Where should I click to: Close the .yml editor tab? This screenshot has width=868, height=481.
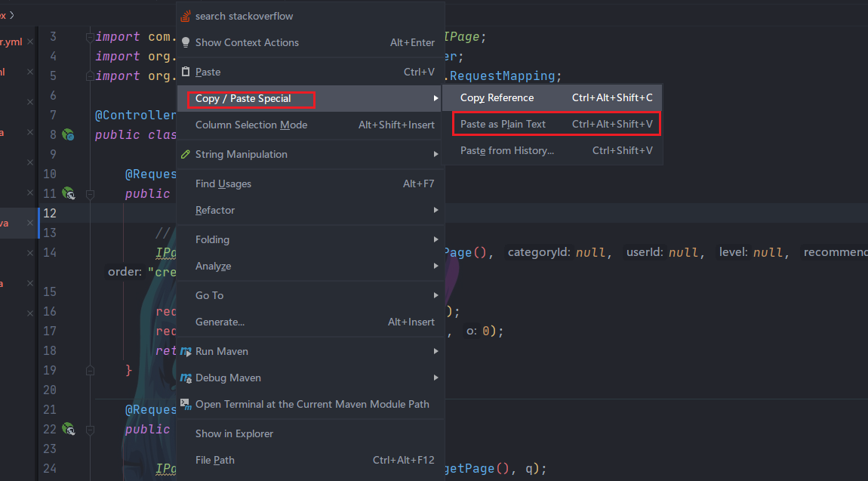click(30, 42)
